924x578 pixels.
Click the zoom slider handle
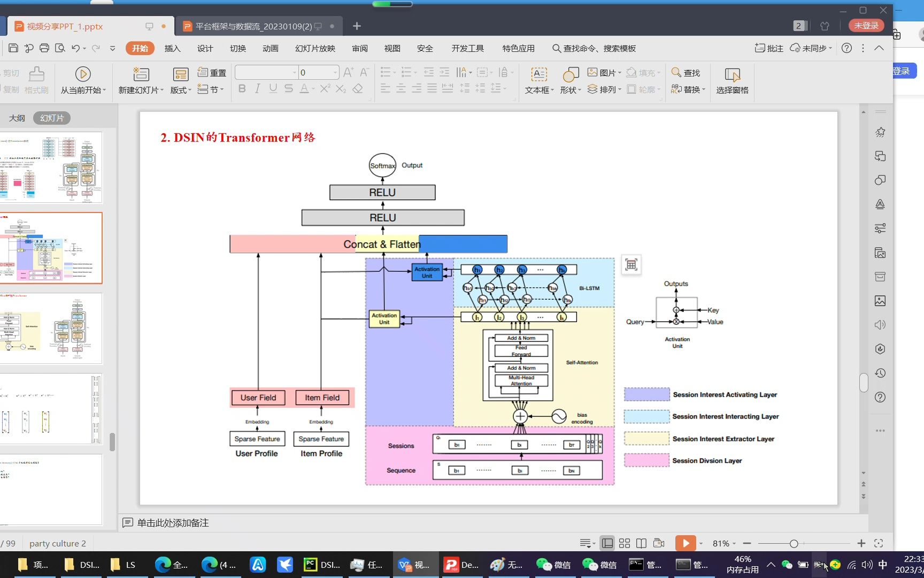pos(794,544)
